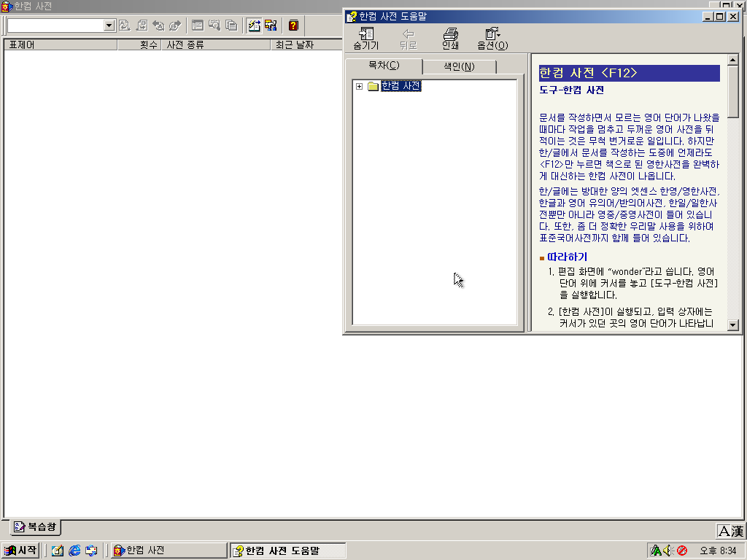
Task: Close the 한컴 사전 도움말 window
Action: (x=733, y=17)
